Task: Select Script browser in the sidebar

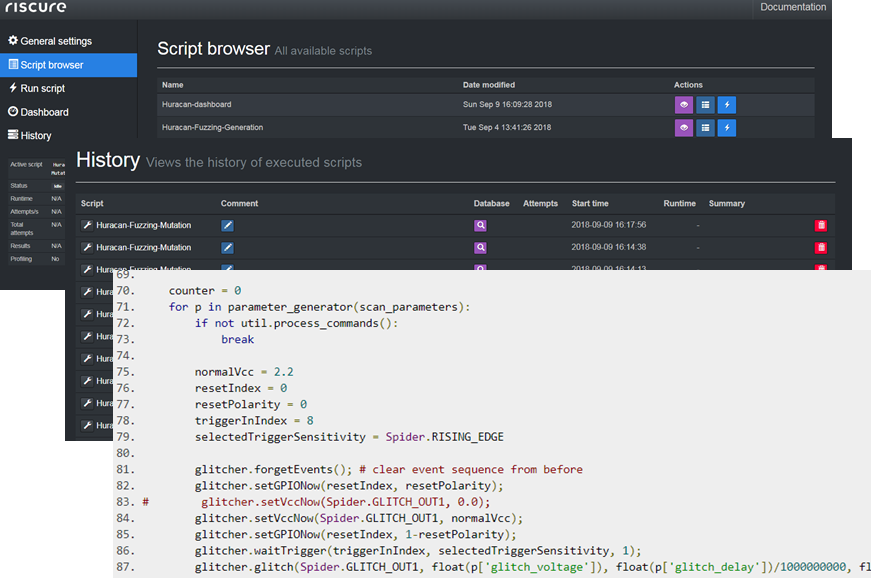Action: [52, 65]
